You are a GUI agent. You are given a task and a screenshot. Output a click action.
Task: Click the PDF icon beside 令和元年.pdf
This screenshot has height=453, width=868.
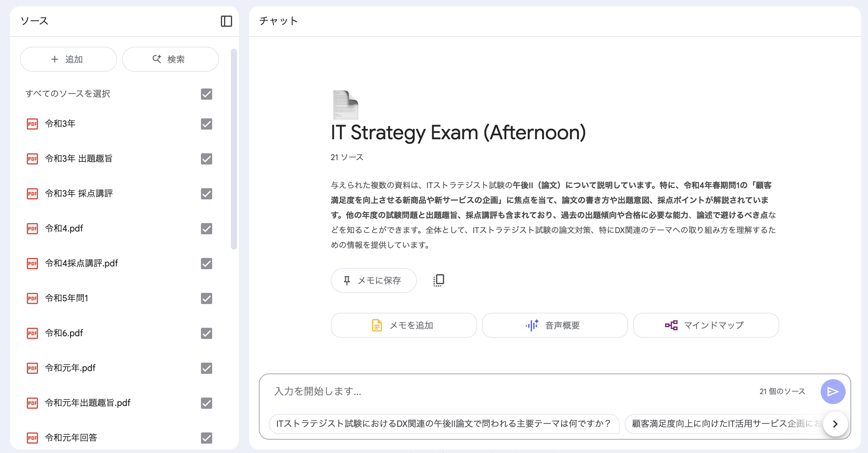coord(32,368)
